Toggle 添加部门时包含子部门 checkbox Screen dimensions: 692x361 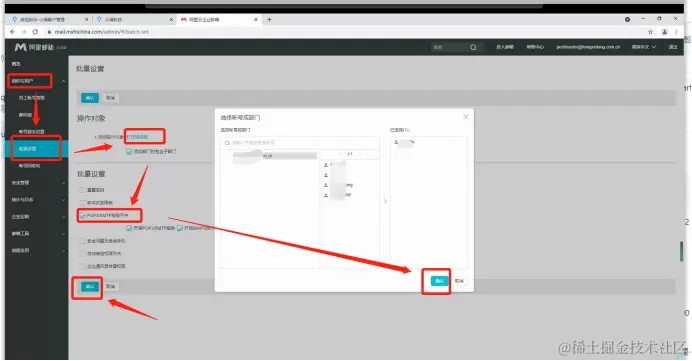point(129,151)
